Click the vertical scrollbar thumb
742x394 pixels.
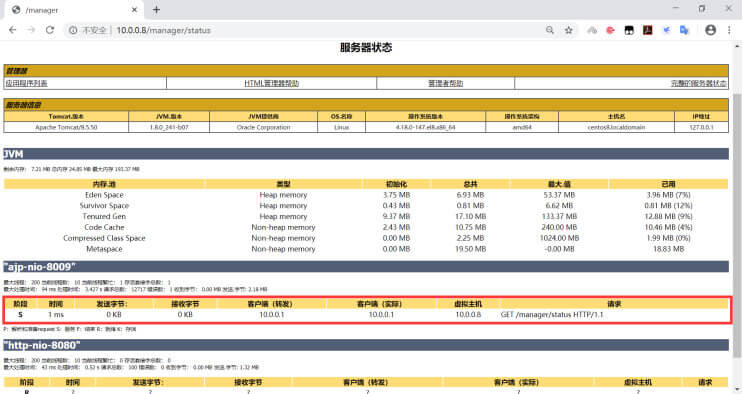[737, 225]
